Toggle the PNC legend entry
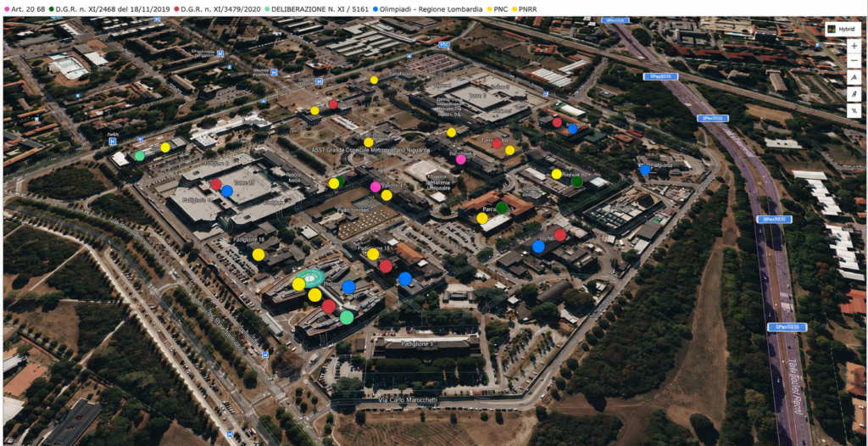The width and height of the screenshot is (868, 446). pyautogui.click(x=497, y=8)
